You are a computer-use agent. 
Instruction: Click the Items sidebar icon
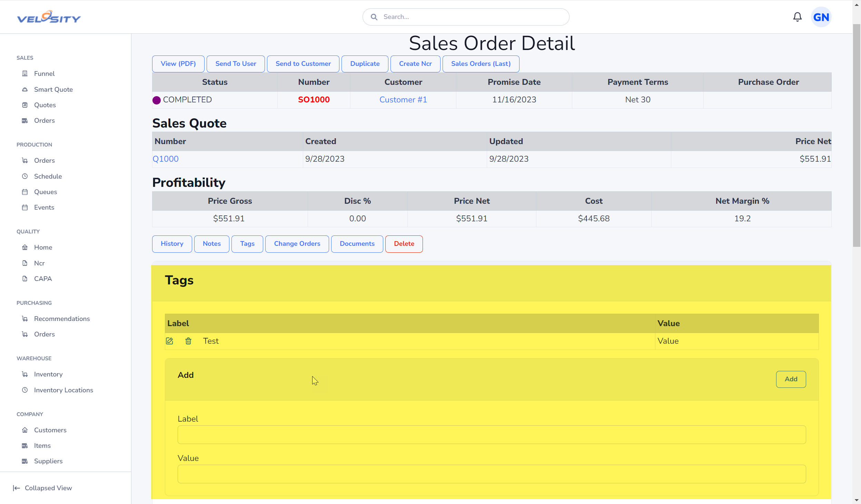(25, 445)
